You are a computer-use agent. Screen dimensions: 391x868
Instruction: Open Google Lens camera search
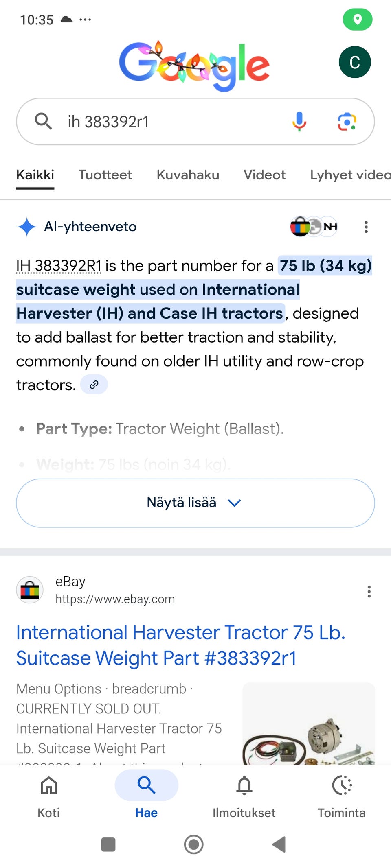coord(347,121)
